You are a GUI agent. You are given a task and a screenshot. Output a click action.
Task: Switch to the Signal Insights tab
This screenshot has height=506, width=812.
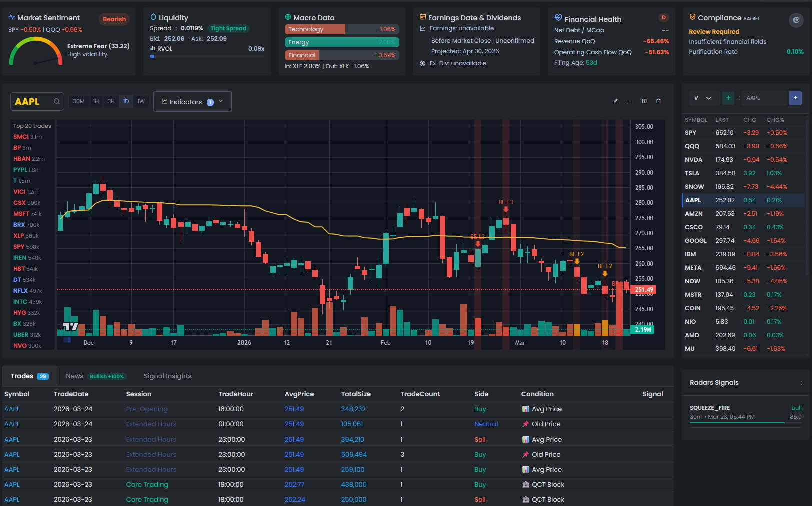click(167, 376)
